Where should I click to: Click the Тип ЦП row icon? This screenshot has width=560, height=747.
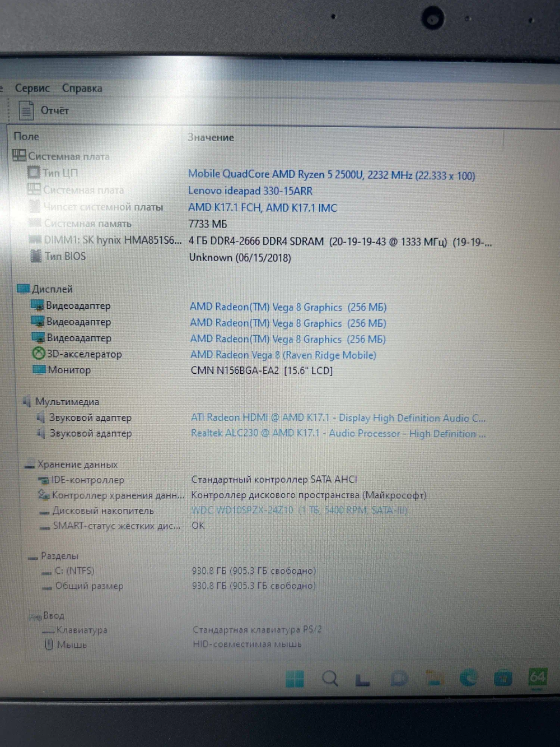pyautogui.click(x=34, y=173)
